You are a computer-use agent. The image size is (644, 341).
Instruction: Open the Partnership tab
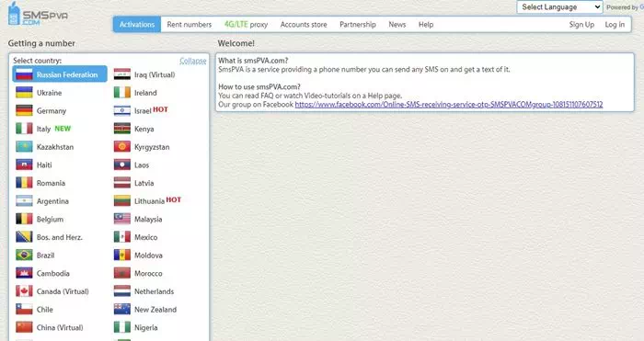[358, 25]
